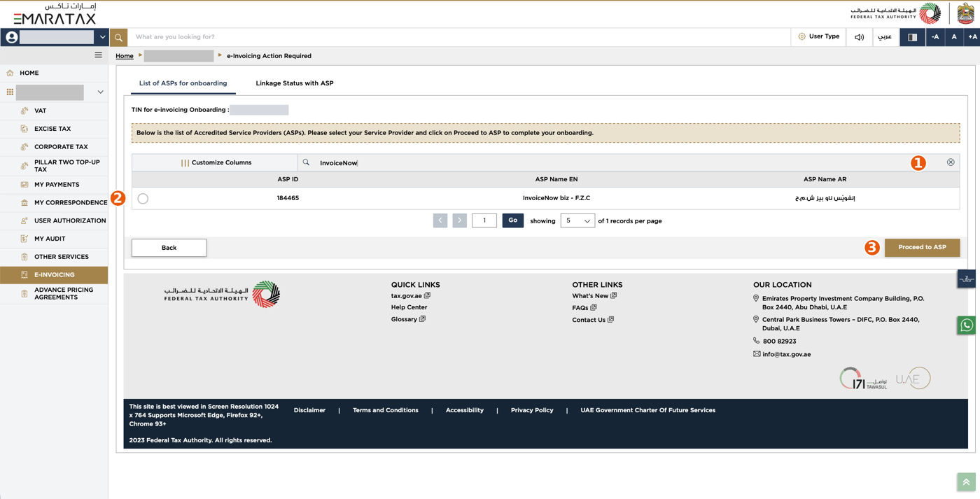Viewport: 980px width, 499px height.
Task: Open the Privacy Policy footer link
Action: pyautogui.click(x=532, y=410)
